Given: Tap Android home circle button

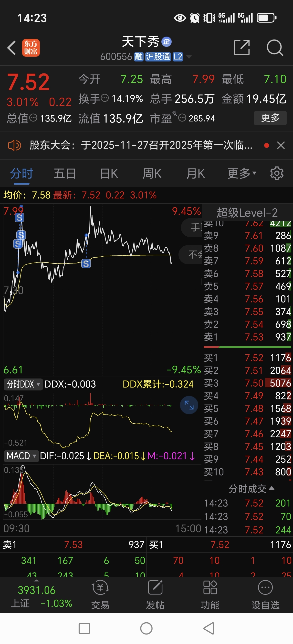Looking at the screenshot, I should pos(146,628).
